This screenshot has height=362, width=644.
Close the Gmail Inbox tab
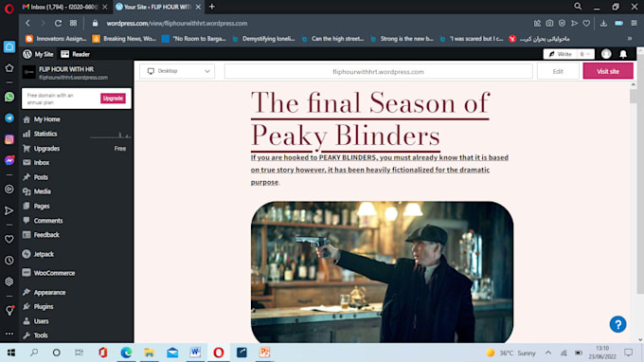click(105, 7)
